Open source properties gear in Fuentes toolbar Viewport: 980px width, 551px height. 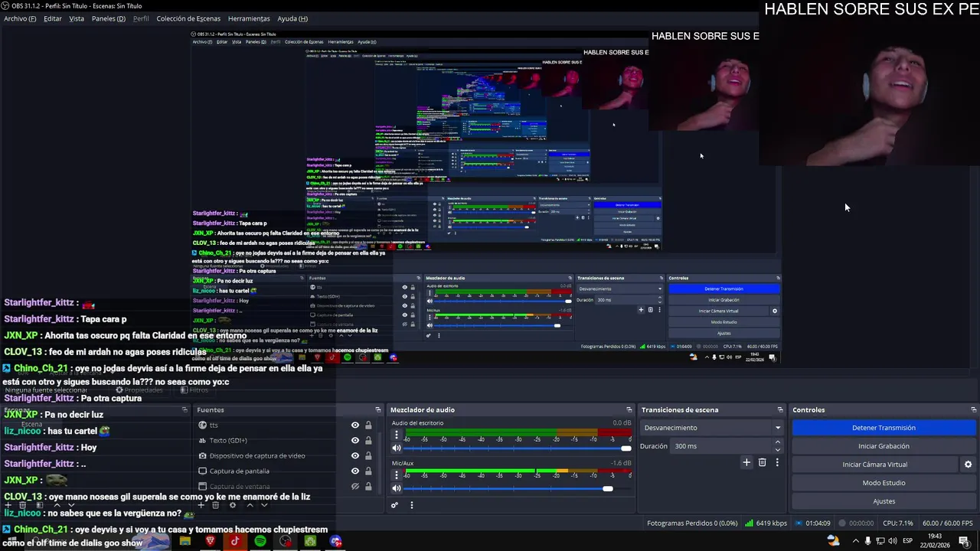pyautogui.click(x=233, y=505)
